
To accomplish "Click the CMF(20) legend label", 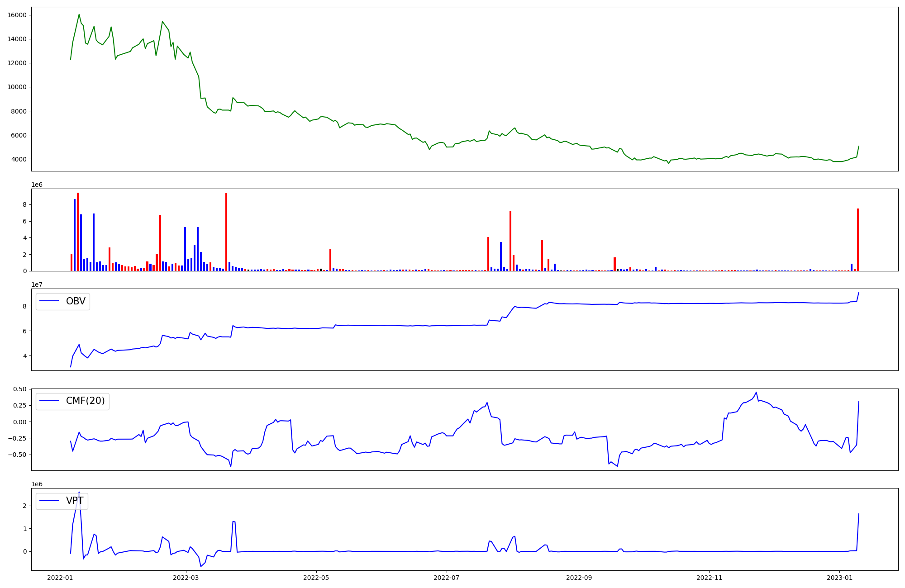I will (85, 401).
